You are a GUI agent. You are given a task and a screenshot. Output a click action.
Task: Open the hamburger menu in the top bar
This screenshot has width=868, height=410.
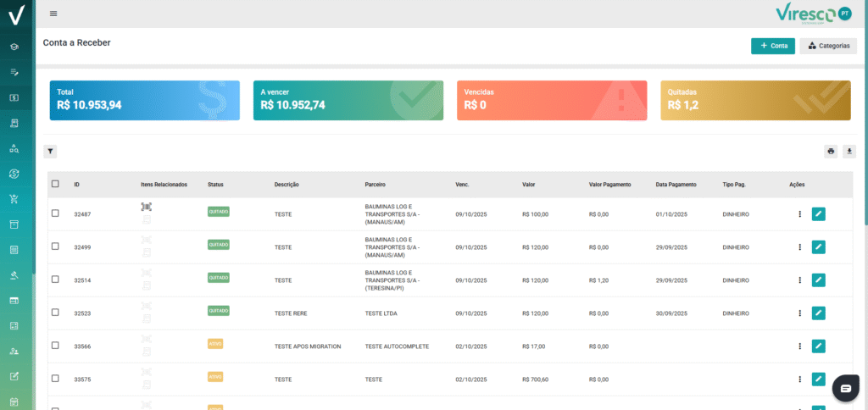pos(54,14)
